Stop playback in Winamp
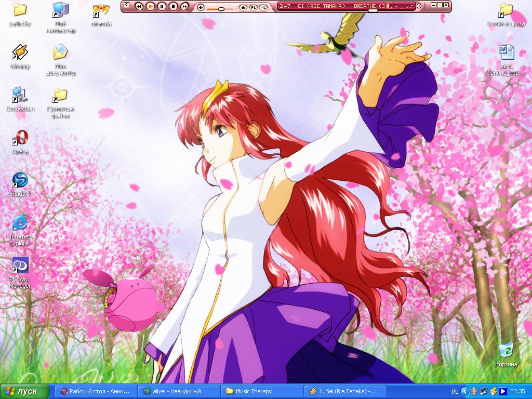The width and height of the screenshot is (532, 399). 173,6
